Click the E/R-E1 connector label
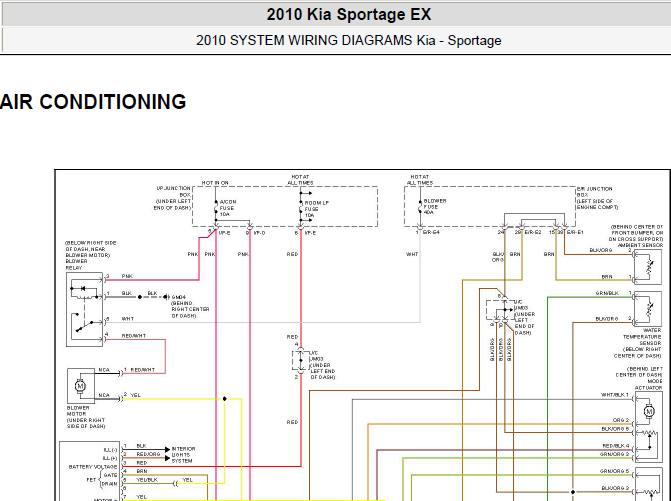Viewport: 671px width, 501px height. tap(575, 232)
